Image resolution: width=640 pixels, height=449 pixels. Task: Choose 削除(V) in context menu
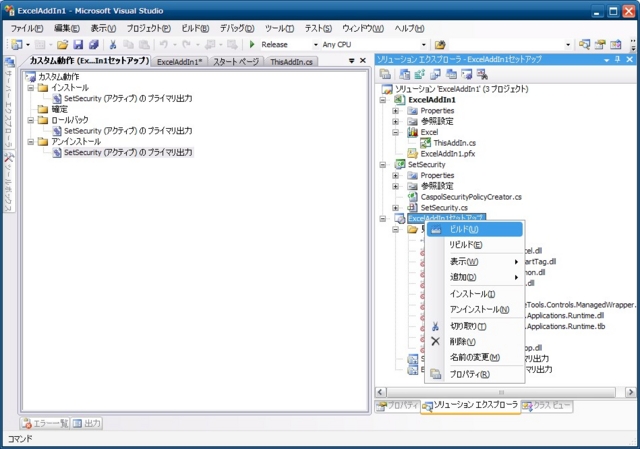(475, 342)
